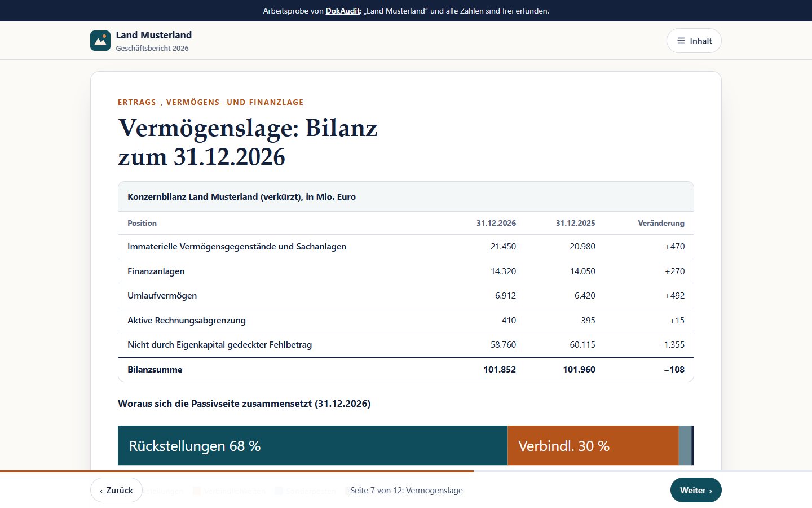Click the Verbindl. 30 % bar segment
The image size is (812, 508).
pos(593,445)
